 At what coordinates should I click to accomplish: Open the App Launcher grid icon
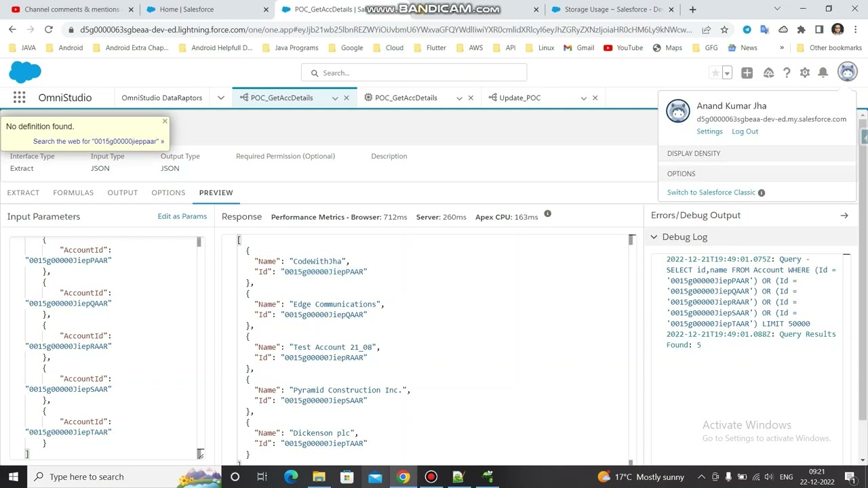19,98
